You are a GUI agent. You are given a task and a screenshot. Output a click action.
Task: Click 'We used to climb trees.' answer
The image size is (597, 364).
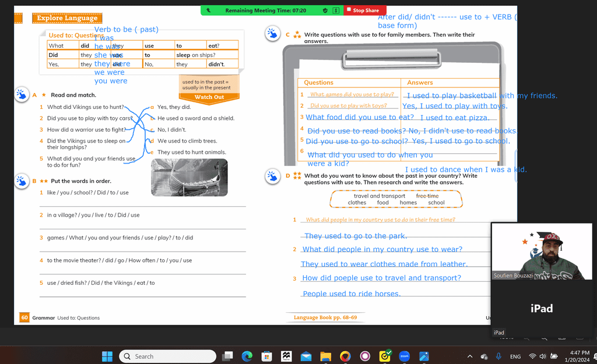(187, 141)
